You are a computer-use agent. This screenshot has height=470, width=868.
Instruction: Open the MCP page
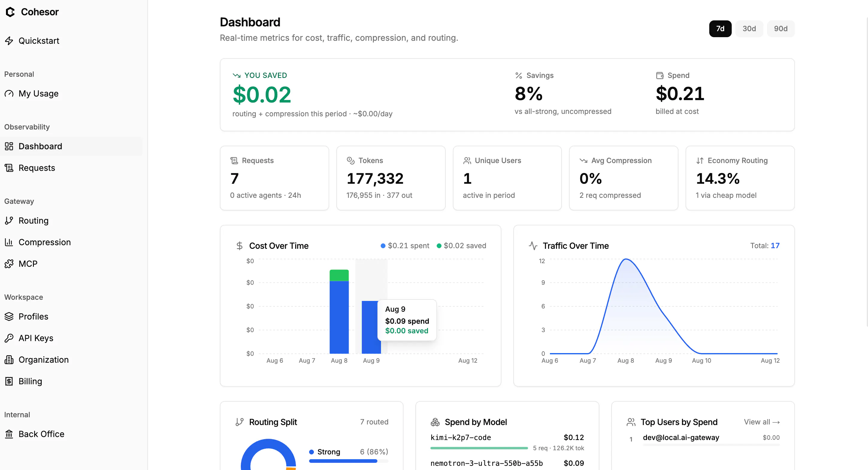click(71, 264)
